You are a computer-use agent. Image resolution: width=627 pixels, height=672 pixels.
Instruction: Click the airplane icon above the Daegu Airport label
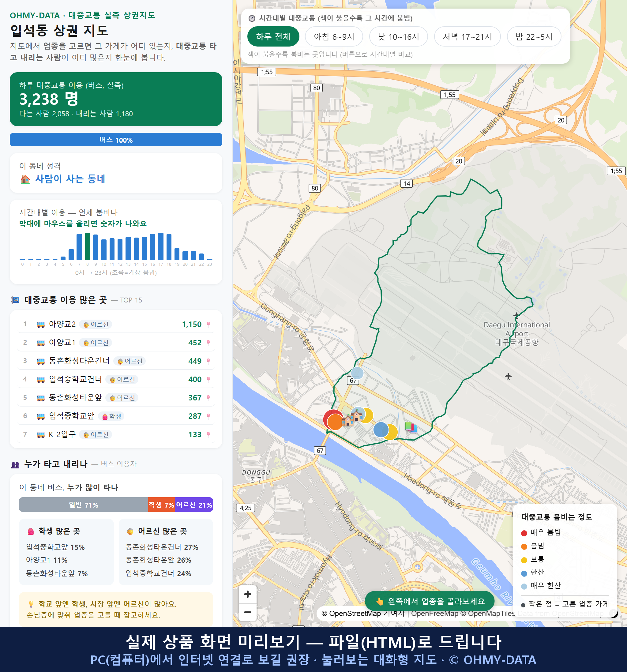[516, 315]
